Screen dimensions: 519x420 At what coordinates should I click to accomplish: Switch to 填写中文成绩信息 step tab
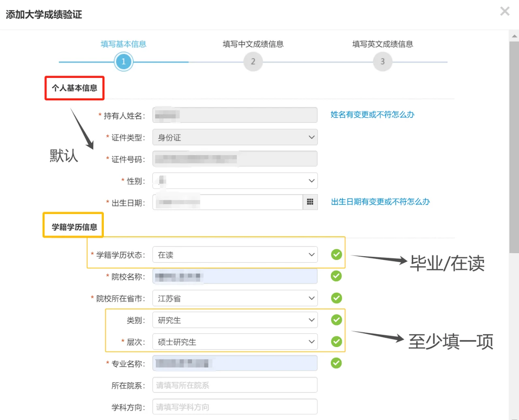tap(253, 44)
